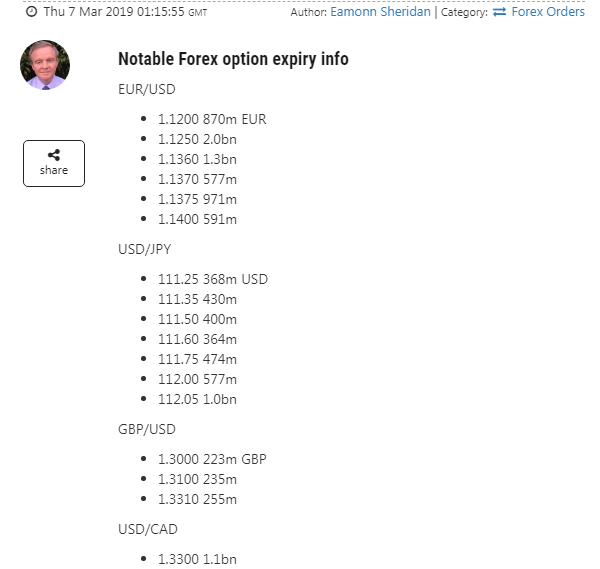This screenshot has width=600, height=569.
Task: Click the 112.05 1.0bn list item
Action: pos(197,399)
